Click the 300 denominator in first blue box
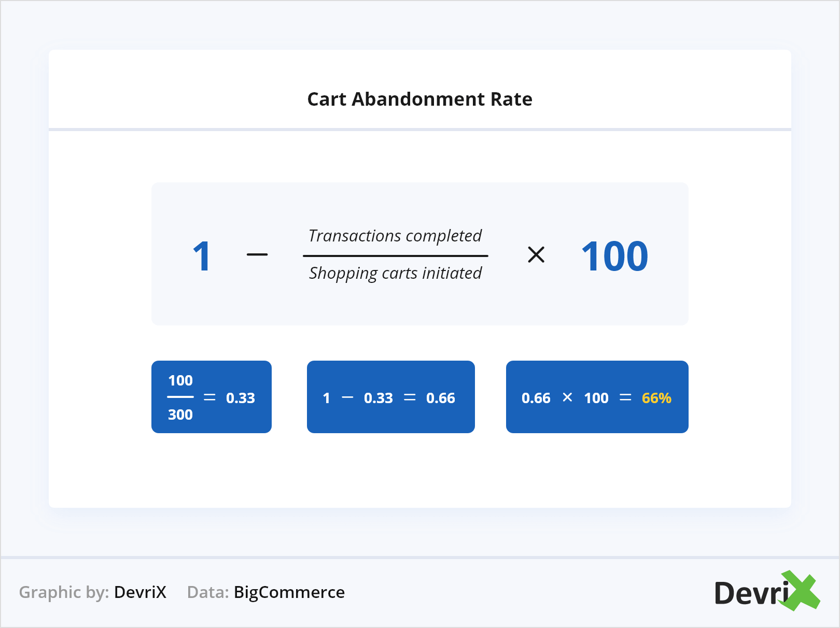840x628 pixels. [x=180, y=415]
